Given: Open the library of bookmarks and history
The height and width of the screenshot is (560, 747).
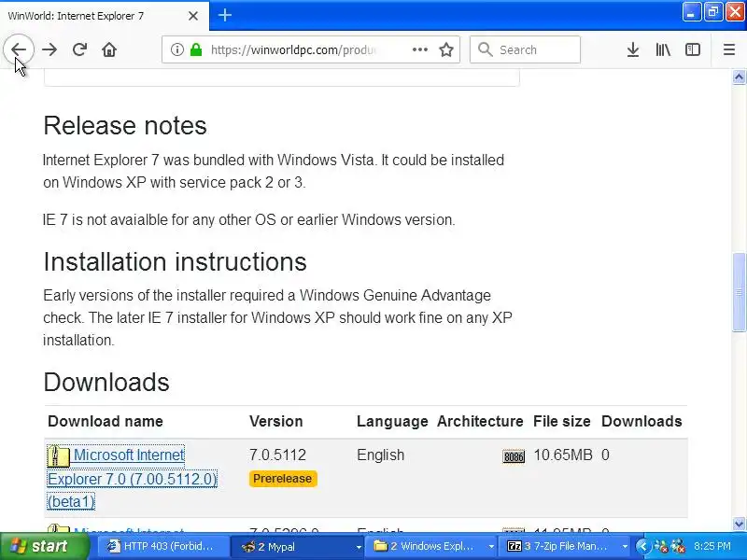Looking at the screenshot, I should (x=663, y=49).
